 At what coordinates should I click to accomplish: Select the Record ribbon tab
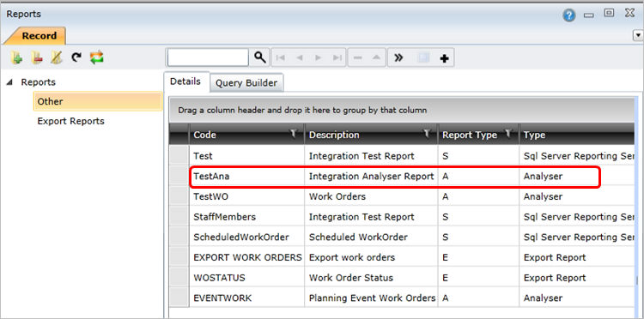(39, 36)
